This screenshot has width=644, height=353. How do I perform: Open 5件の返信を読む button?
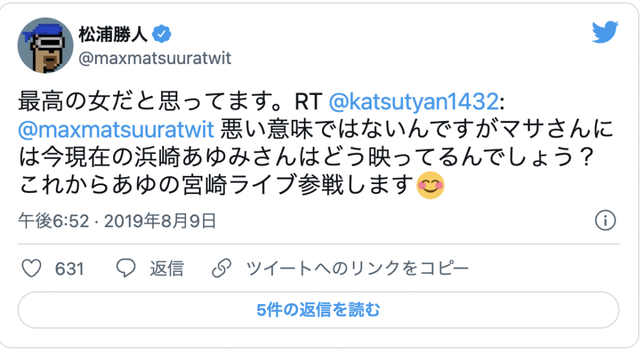(x=318, y=310)
